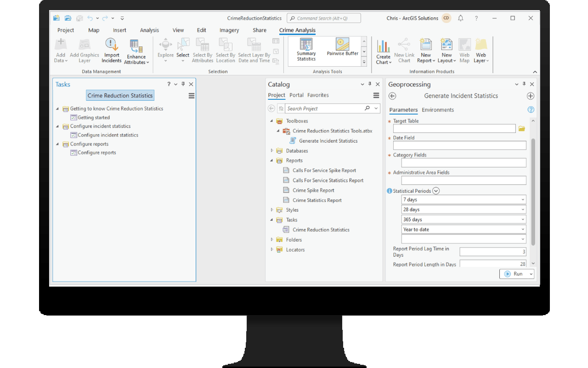
Task: Click the search magnifier in Catalog
Action: pyautogui.click(x=367, y=109)
